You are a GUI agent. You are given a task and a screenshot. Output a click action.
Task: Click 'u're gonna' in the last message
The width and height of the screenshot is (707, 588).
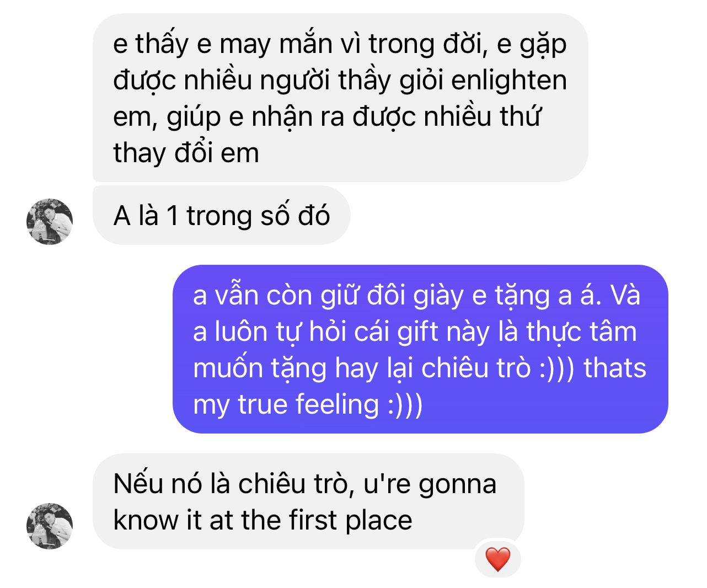point(430,484)
